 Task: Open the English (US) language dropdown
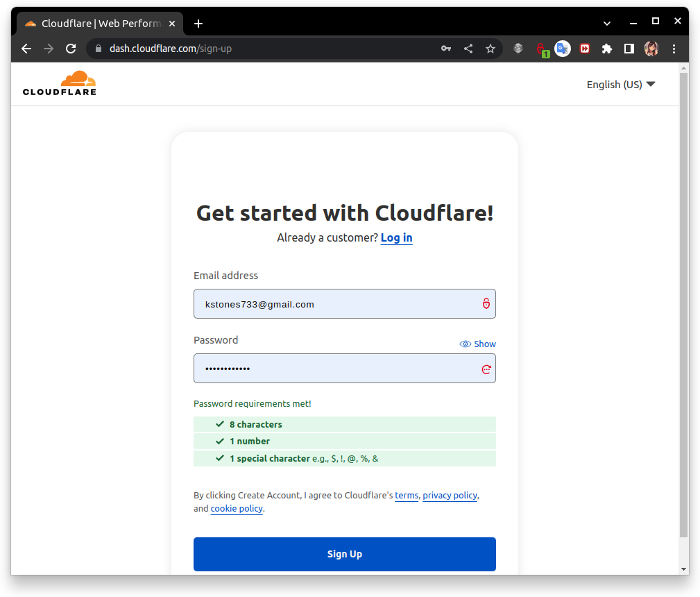point(620,84)
